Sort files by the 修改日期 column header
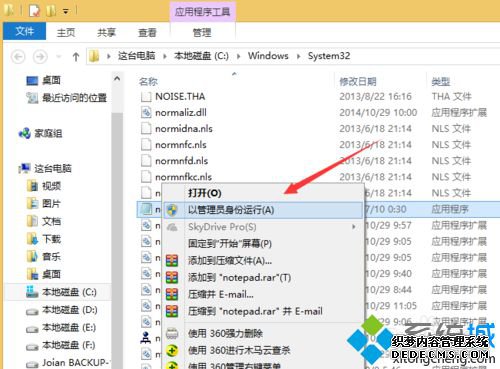The height and width of the screenshot is (369, 500). [x=358, y=81]
